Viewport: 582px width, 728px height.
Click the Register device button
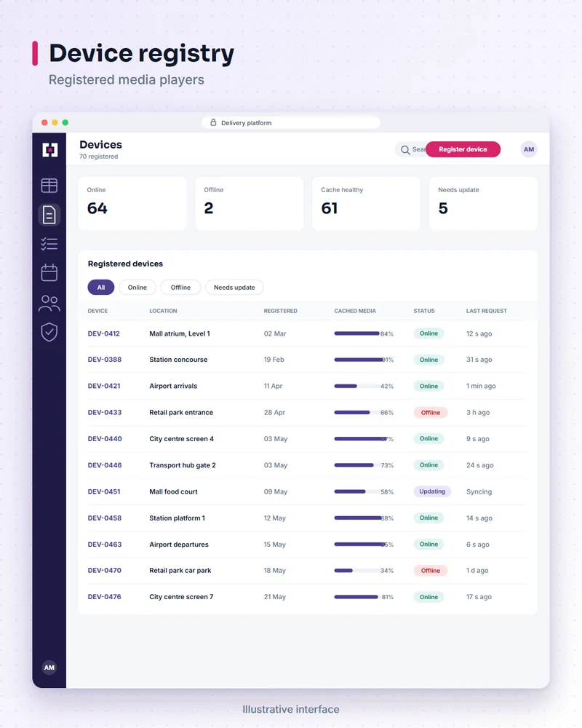pyautogui.click(x=463, y=149)
